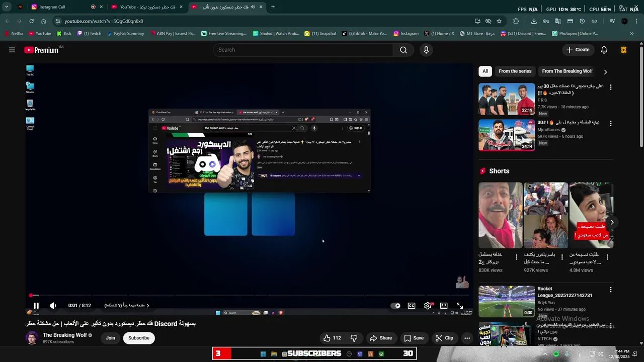The height and width of the screenshot is (362, 644).
Task: Open the tab search dropdown arrow
Action: pyautogui.click(x=7, y=7)
